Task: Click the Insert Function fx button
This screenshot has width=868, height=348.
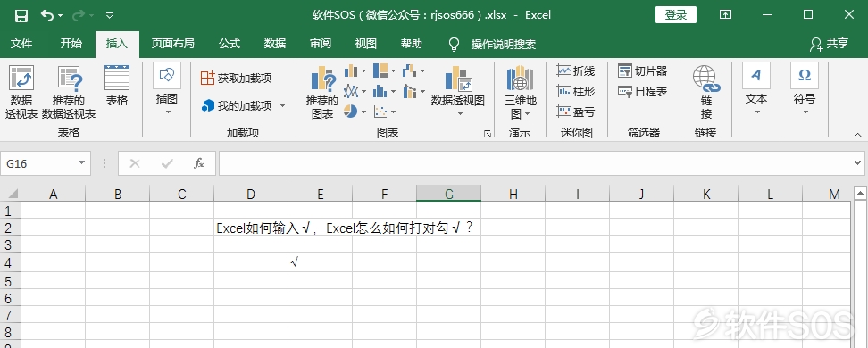Action: point(199,163)
